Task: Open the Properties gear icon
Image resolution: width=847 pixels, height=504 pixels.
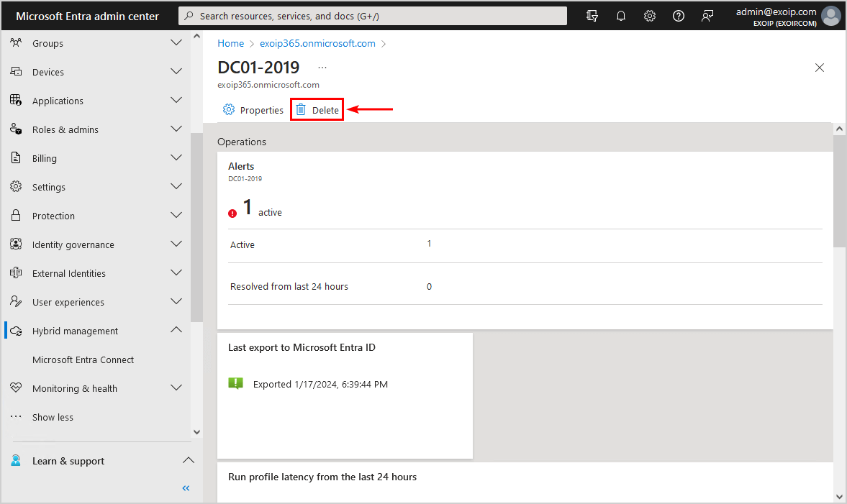Action: click(x=229, y=110)
